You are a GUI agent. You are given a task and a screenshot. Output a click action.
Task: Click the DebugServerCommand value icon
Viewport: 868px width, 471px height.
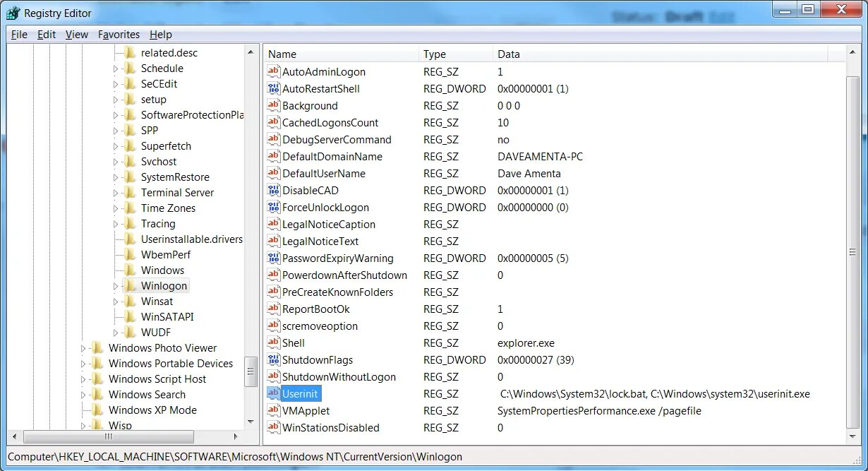[x=274, y=139]
